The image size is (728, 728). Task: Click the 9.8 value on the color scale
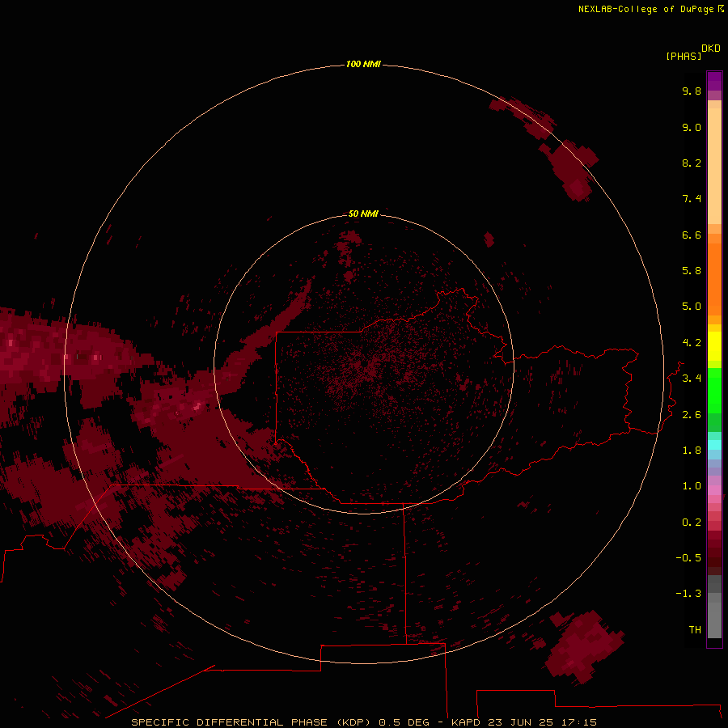692,91
